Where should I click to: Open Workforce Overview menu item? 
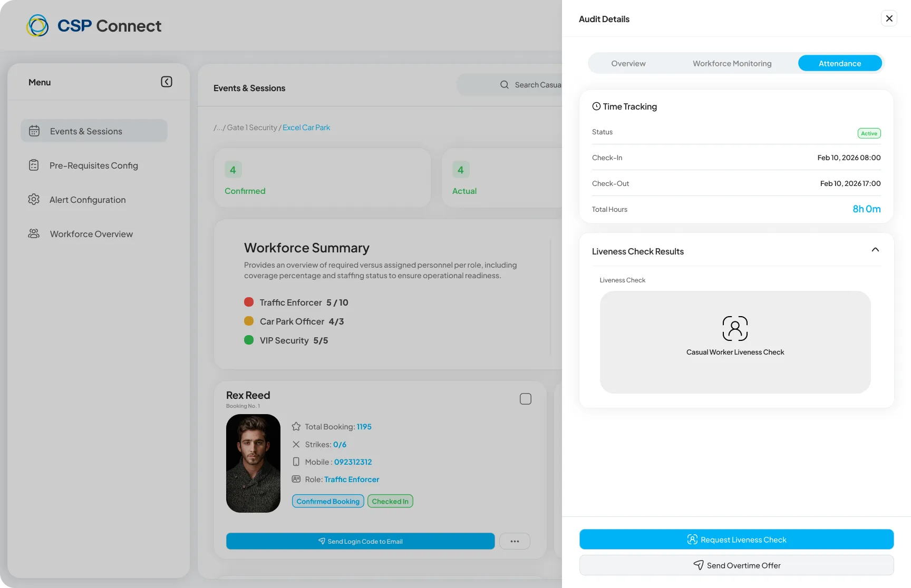coord(94,234)
